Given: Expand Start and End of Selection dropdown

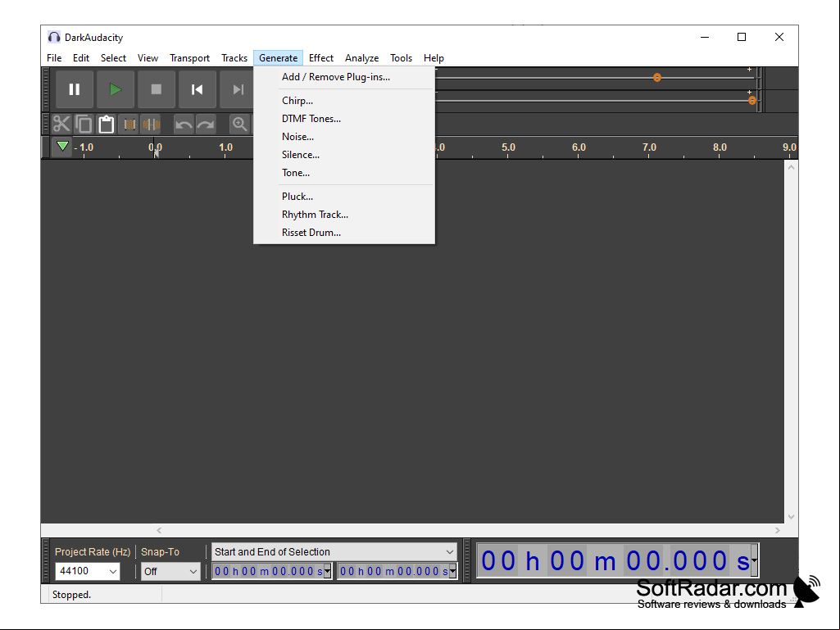Looking at the screenshot, I should [334, 552].
